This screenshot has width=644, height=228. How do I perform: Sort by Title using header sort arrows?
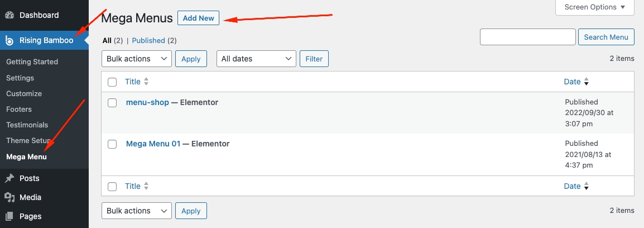(x=146, y=82)
